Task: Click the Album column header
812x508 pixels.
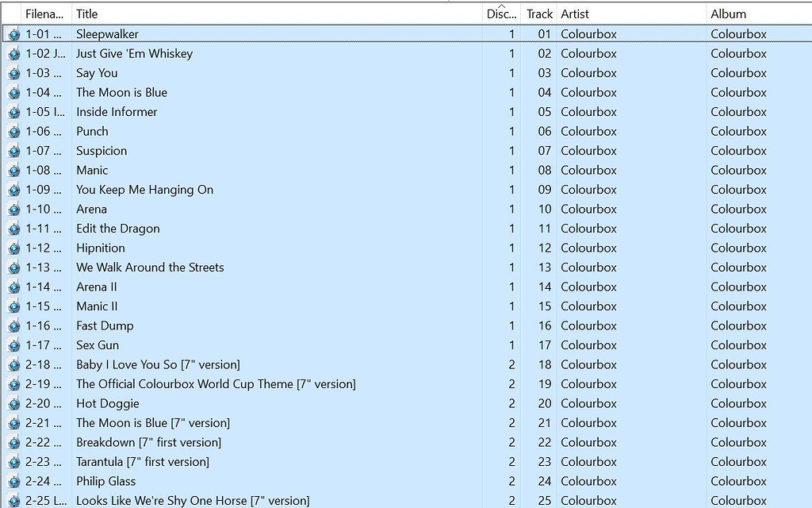Action: 724,13
